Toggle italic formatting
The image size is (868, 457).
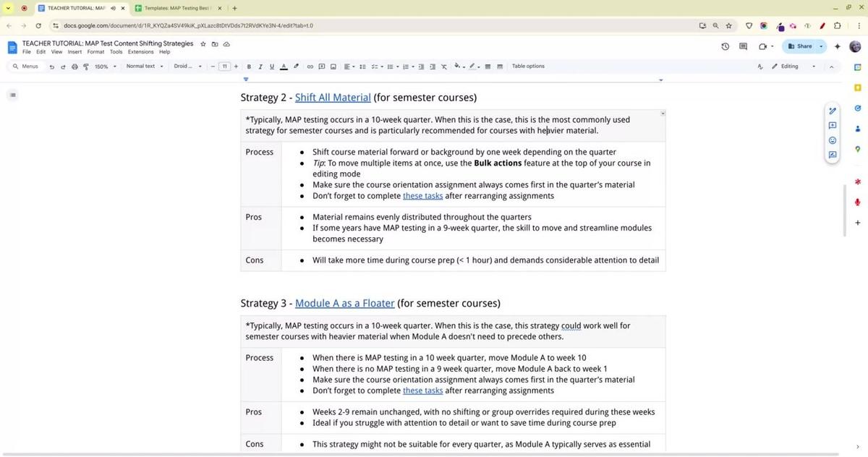tap(260, 67)
